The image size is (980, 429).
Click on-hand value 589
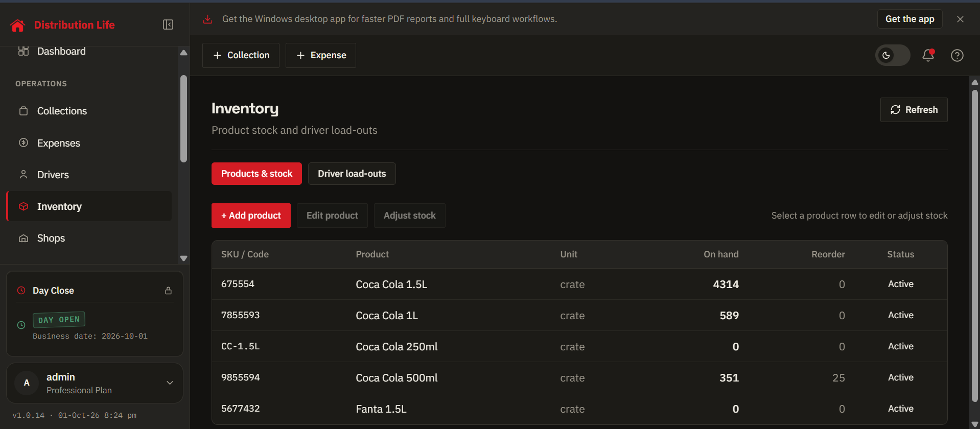(x=729, y=316)
